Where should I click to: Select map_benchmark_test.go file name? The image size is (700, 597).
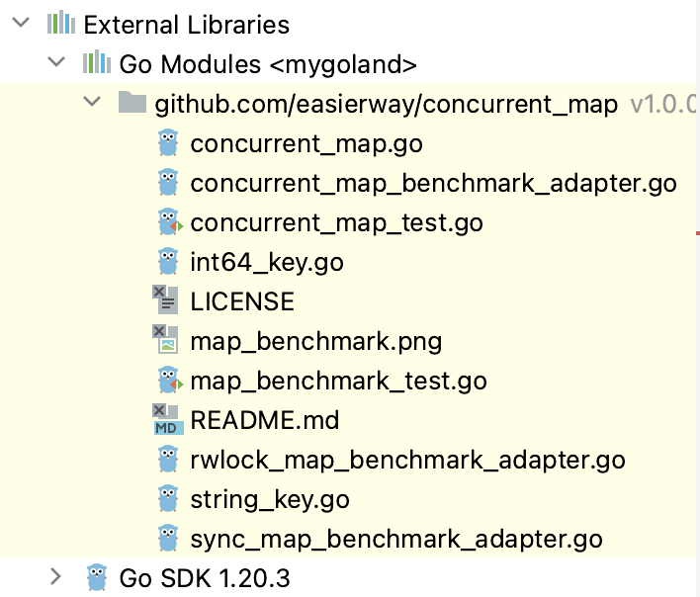[338, 382]
